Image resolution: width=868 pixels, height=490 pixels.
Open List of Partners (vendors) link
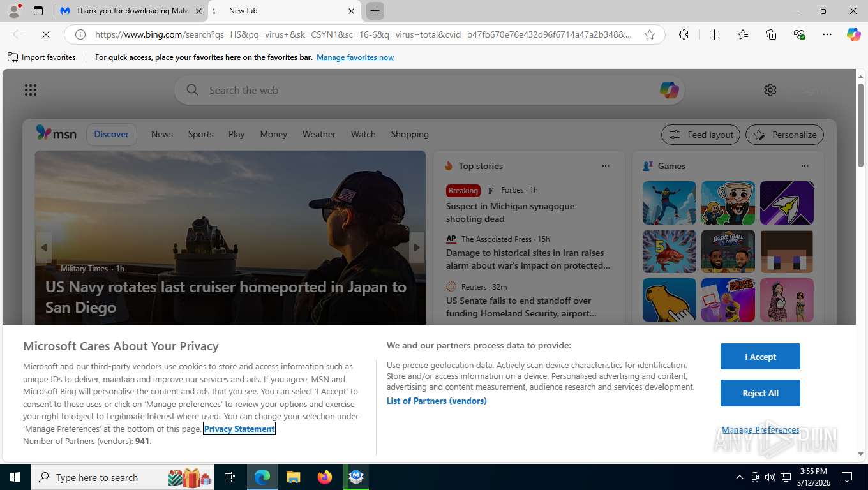437,401
